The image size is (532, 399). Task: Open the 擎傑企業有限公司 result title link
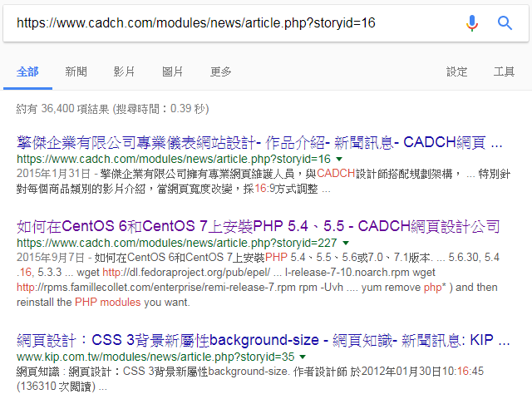(259, 142)
